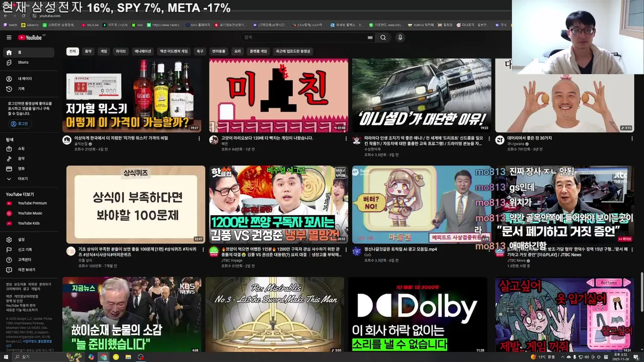Screen dimensions: 644x362
Task: Open the on-screen keyboard icon in search
Action: click(370, 38)
